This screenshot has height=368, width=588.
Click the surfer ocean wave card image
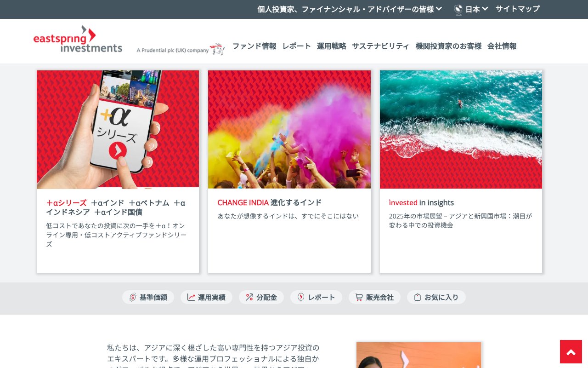(461, 129)
